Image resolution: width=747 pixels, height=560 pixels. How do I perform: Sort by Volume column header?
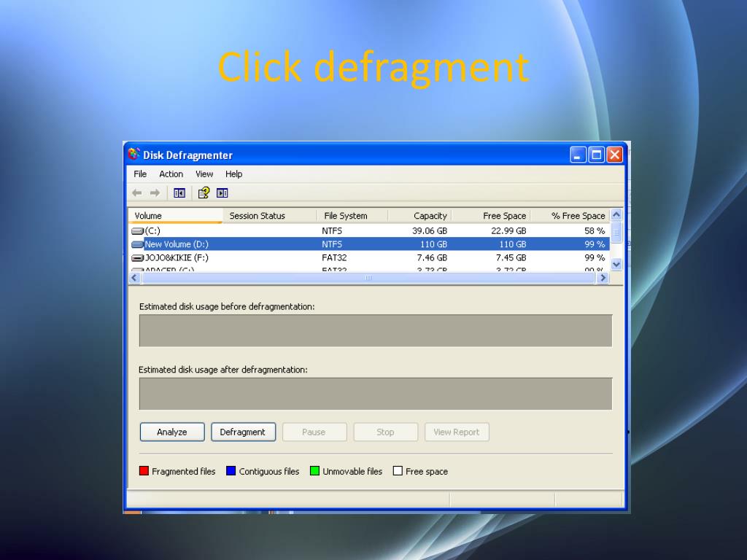click(175, 216)
